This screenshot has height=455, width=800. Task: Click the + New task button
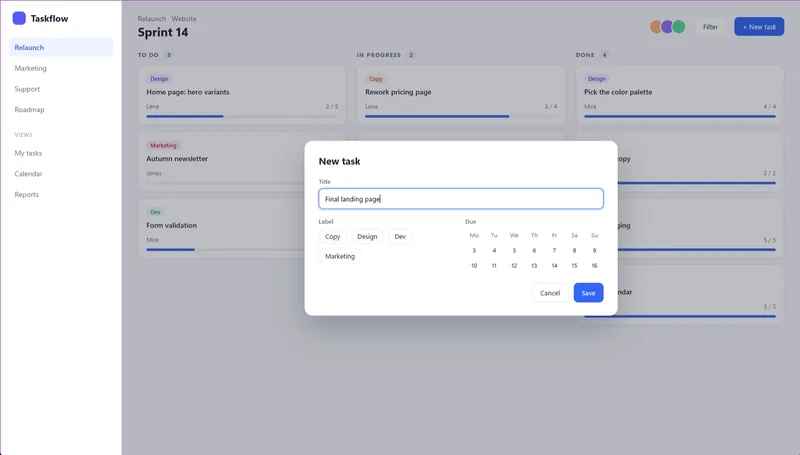[759, 27]
